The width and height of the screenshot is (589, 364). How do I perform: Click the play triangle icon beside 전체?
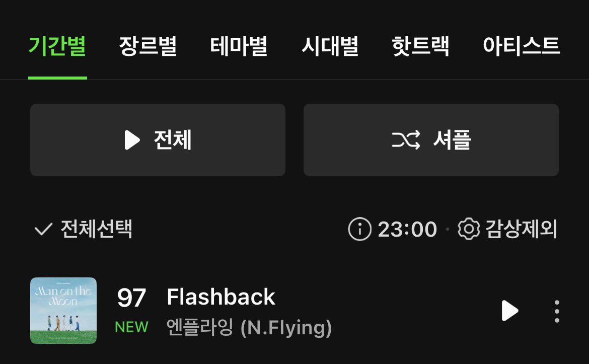click(132, 140)
